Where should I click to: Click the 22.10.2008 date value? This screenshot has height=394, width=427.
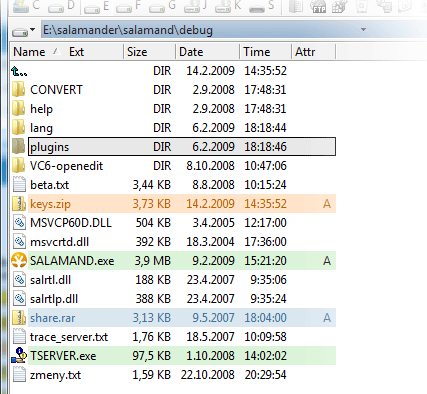(x=208, y=375)
